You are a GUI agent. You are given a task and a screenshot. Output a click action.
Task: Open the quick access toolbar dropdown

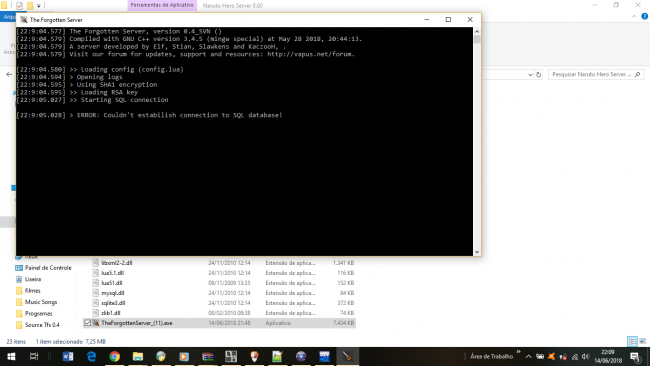pyautogui.click(x=39, y=6)
